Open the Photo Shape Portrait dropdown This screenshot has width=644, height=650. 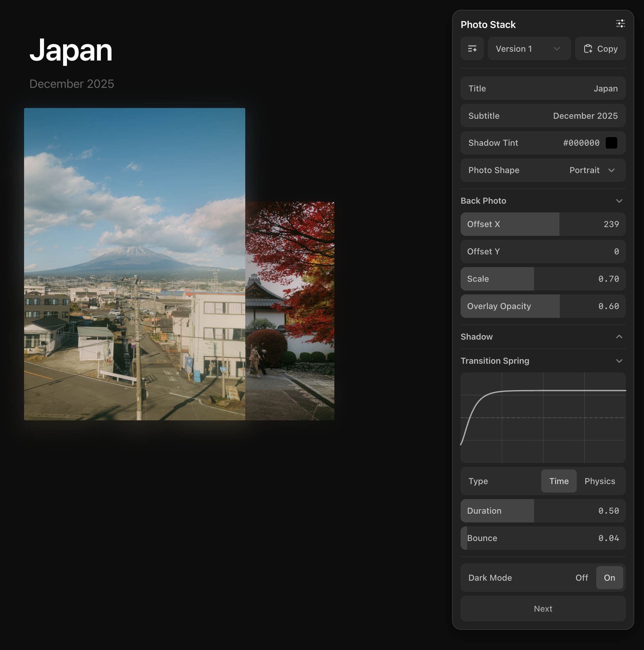click(592, 170)
